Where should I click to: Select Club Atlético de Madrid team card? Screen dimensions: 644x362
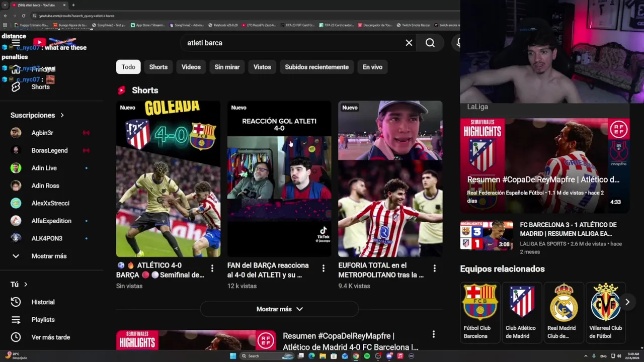[522, 312]
